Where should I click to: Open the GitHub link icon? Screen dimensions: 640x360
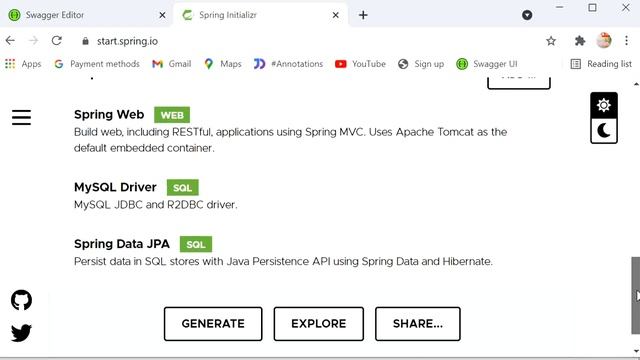(21, 300)
